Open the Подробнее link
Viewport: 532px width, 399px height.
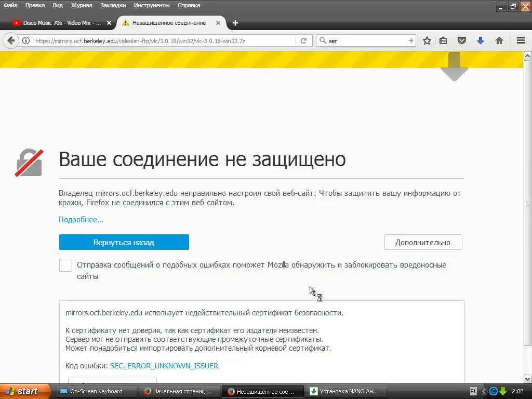(x=81, y=220)
